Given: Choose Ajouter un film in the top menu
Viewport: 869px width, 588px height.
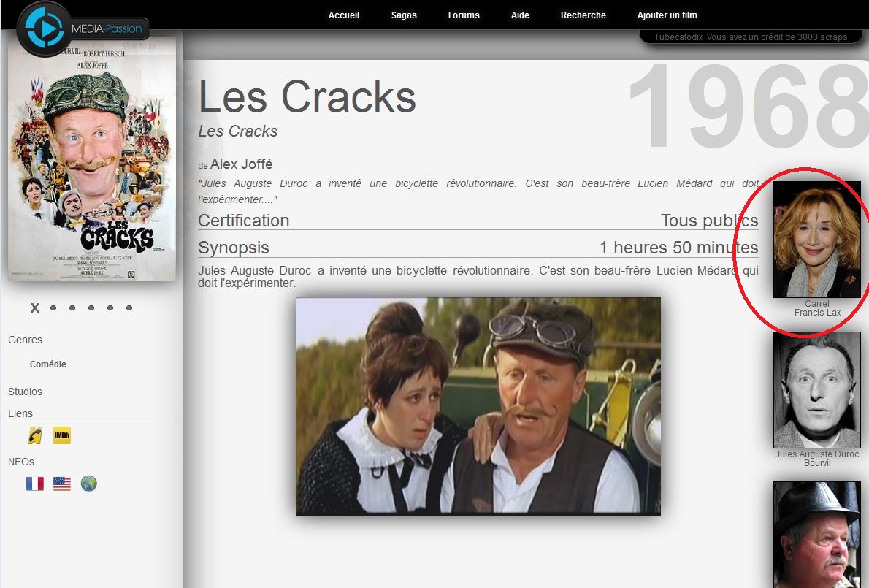Looking at the screenshot, I should tap(667, 15).
